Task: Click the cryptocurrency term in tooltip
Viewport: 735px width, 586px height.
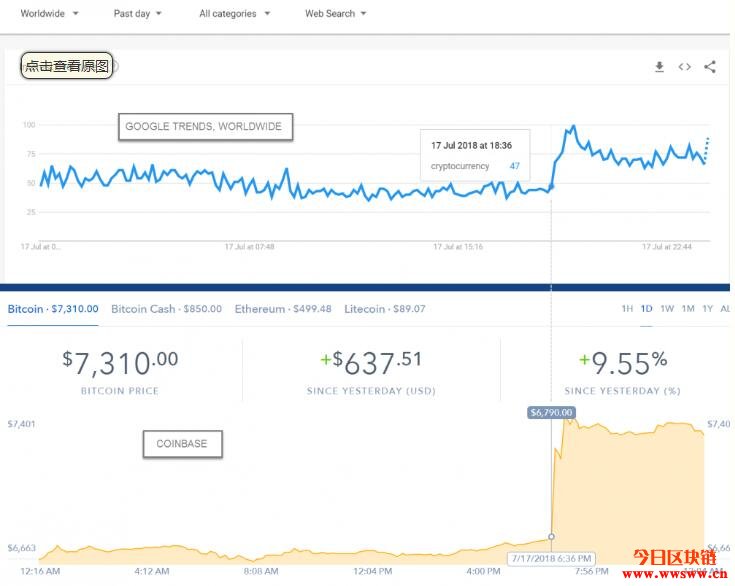Action: click(460, 166)
